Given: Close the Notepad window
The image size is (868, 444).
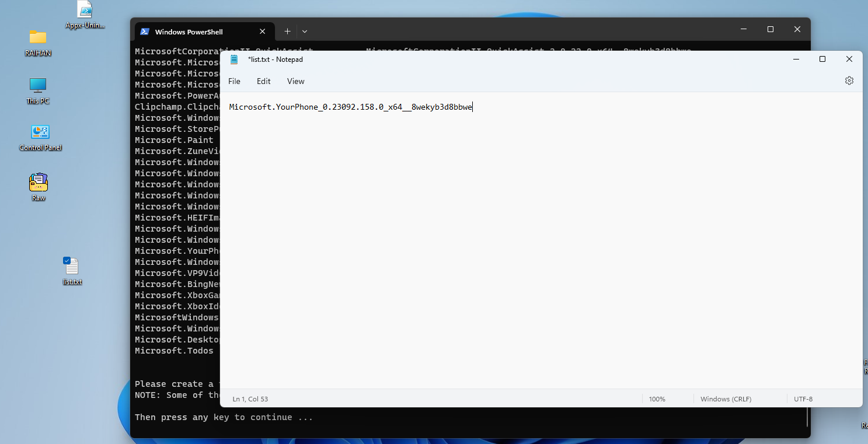Looking at the screenshot, I should click(x=849, y=59).
